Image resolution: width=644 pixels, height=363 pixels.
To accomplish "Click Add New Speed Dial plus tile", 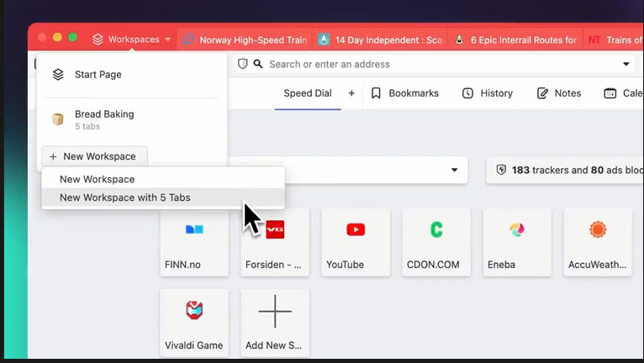I will pyautogui.click(x=275, y=323).
